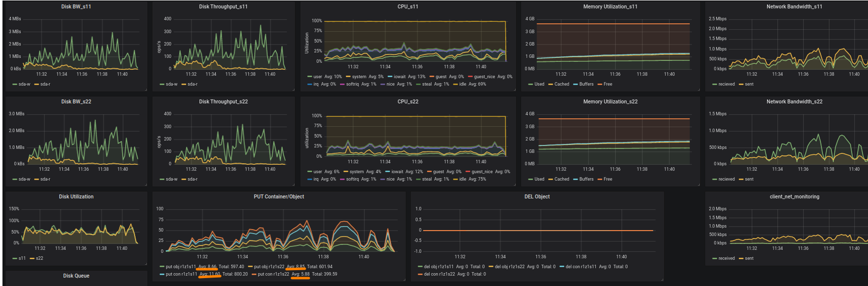Click green color swatch for sda-w in Disk BW_s22
Viewport: 868px width, 286px height.
[x=15, y=179]
